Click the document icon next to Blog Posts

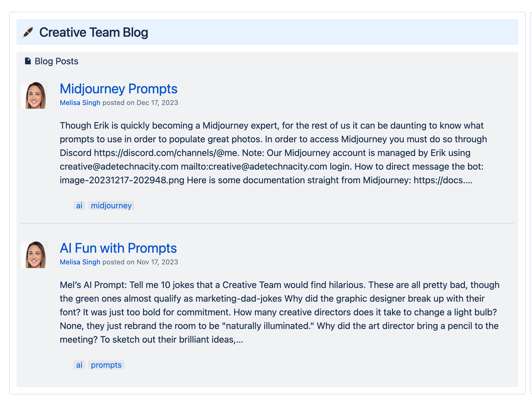(x=28, y=61)
